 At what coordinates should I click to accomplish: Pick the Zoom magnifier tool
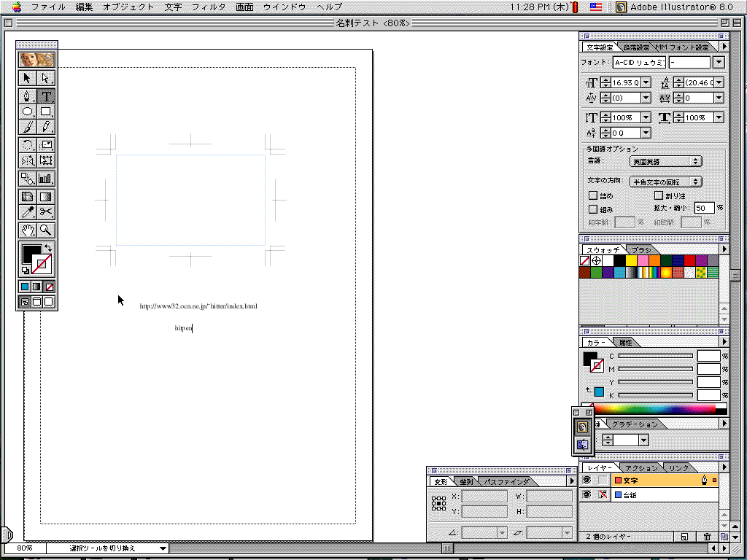coord(46,230)
